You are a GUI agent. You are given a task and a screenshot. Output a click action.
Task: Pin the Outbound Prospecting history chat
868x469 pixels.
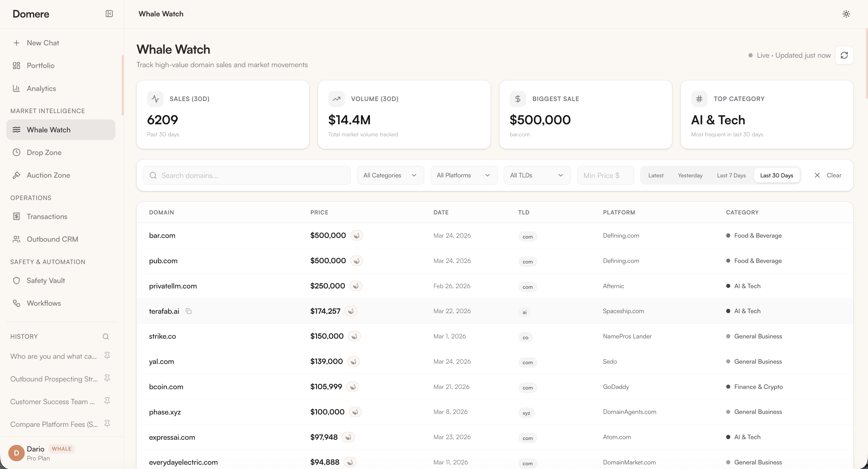(107, 378)
